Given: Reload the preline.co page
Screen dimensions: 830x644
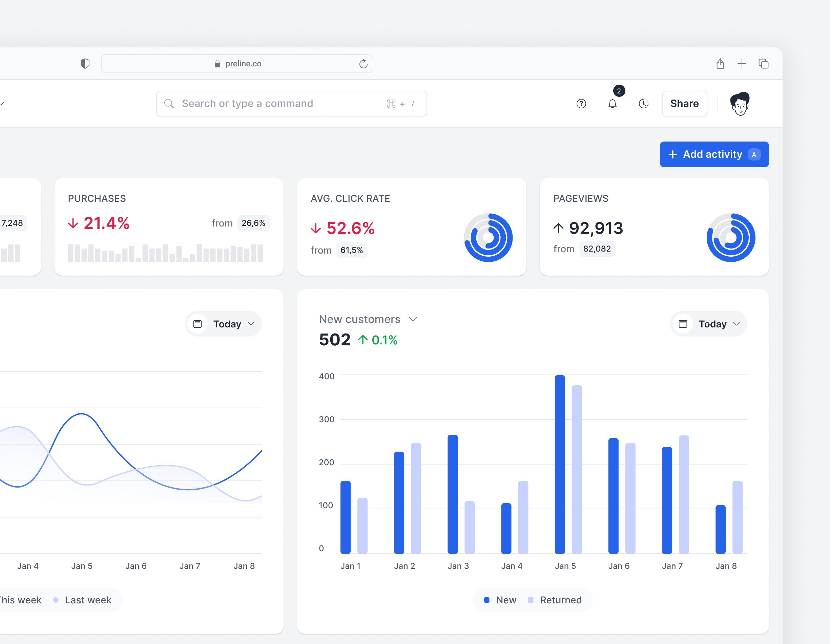Looking at the screenshot, I should [363, 63].
